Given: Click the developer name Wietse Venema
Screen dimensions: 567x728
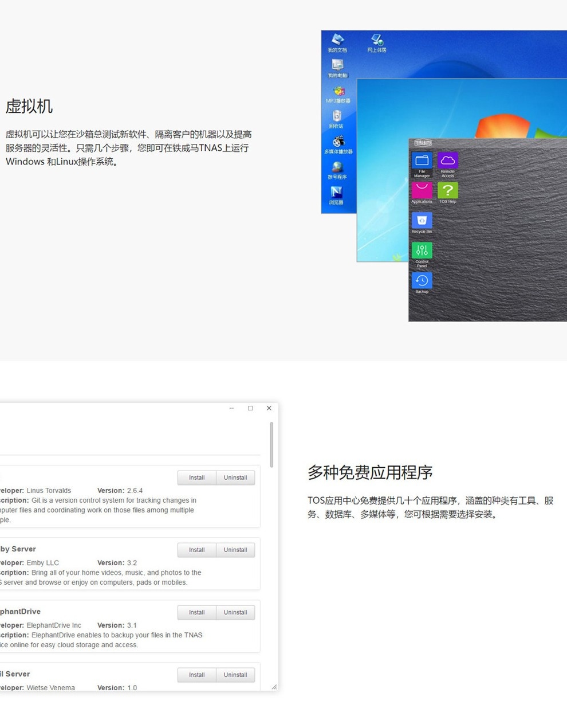Looking at the screenshot, I should pos(50,688).
